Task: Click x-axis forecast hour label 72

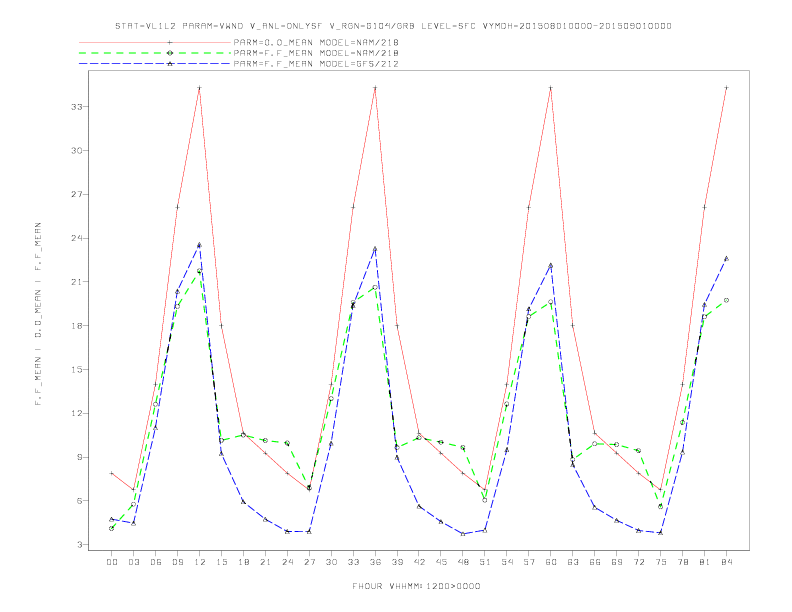Action: (639, 562)
